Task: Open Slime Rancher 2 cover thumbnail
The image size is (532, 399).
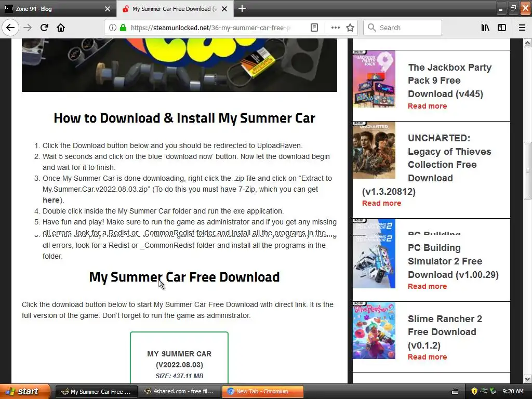Action: point(374,330)
